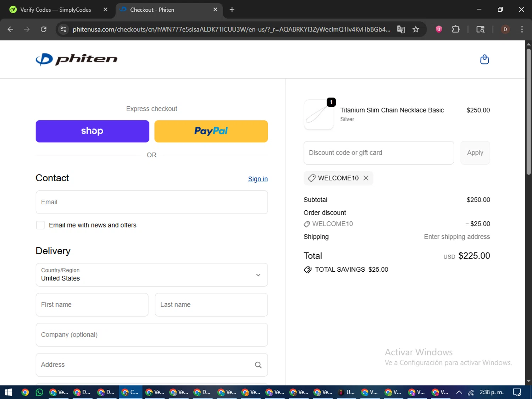
Task: Focus the Address input field
Action: tap(152, 365)
